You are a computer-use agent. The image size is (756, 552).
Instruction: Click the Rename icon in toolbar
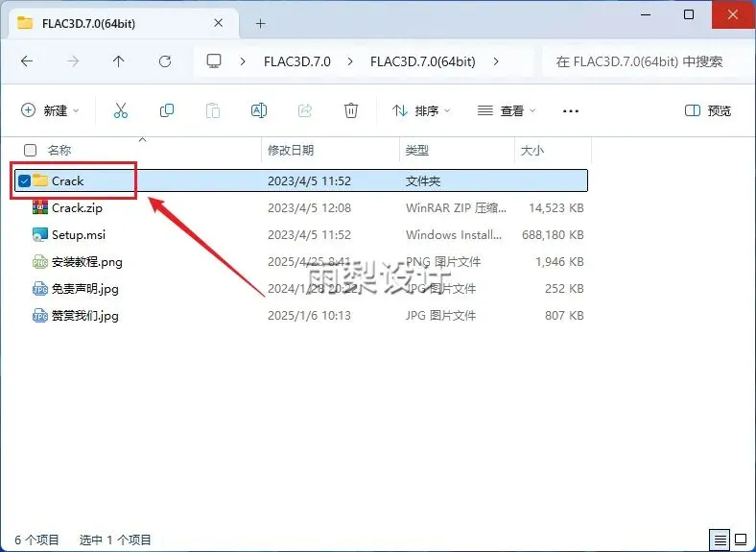(259, 110)
